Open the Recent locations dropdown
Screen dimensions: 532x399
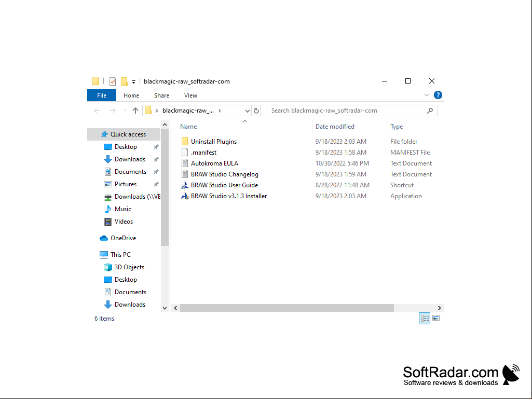[x=125, y=111]
